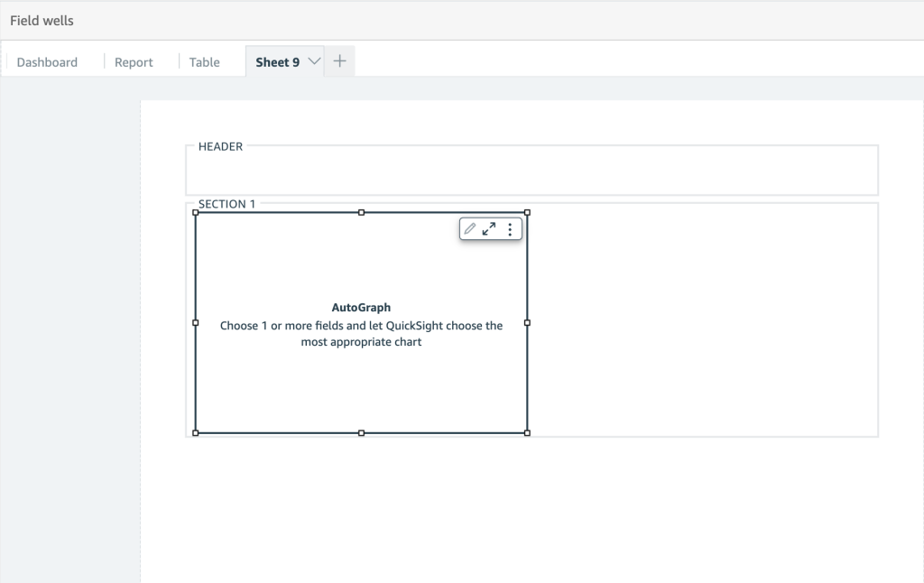Select the Table tab
The image size is (924, 583).
tap(205, 61)
